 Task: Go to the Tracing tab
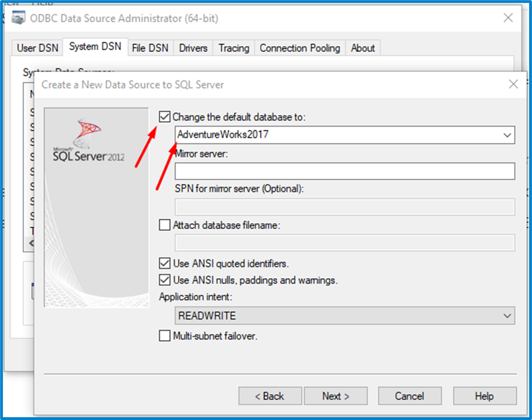click(x=234, y=48)
